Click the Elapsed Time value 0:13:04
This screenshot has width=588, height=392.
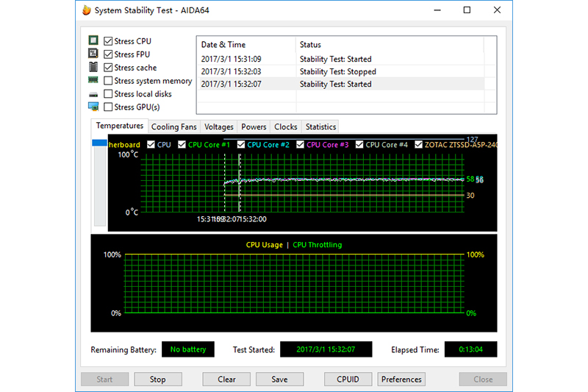point(470,349)
